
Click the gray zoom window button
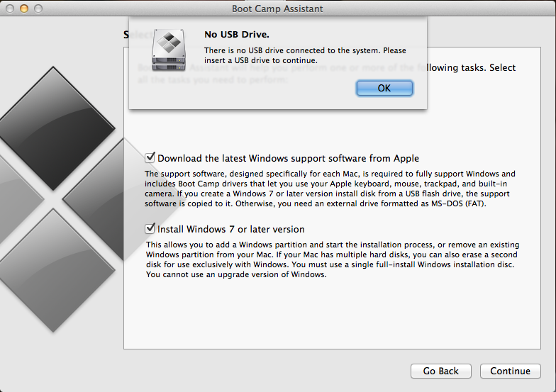coord(38,9)
